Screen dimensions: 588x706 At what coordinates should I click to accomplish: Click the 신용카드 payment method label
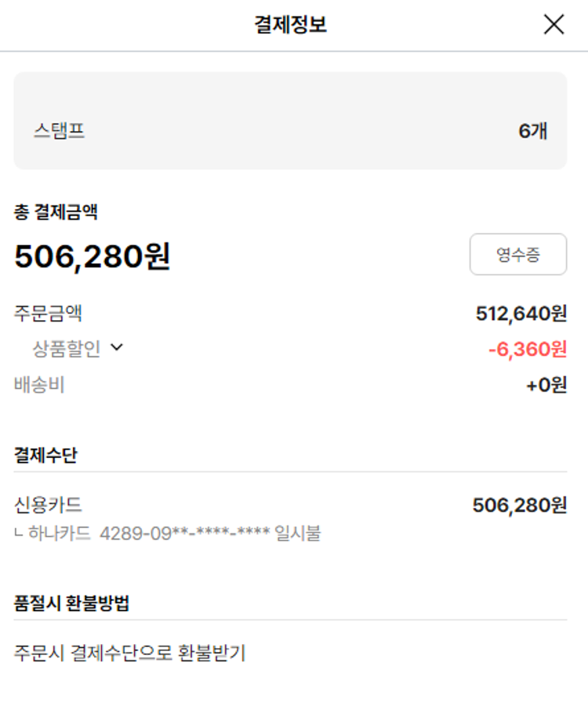[48, 505]
